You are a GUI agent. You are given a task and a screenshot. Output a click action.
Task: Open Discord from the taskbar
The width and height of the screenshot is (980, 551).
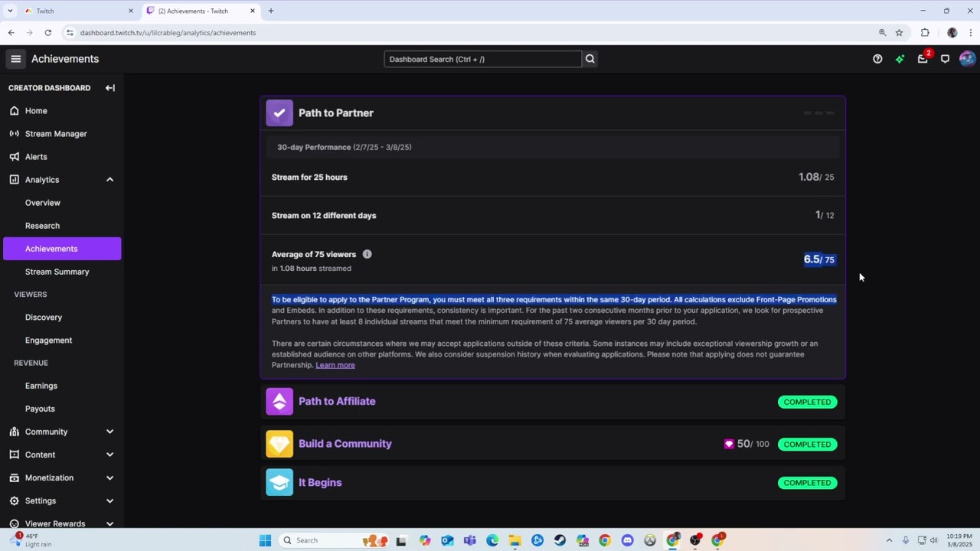click(x=627, y=540)
